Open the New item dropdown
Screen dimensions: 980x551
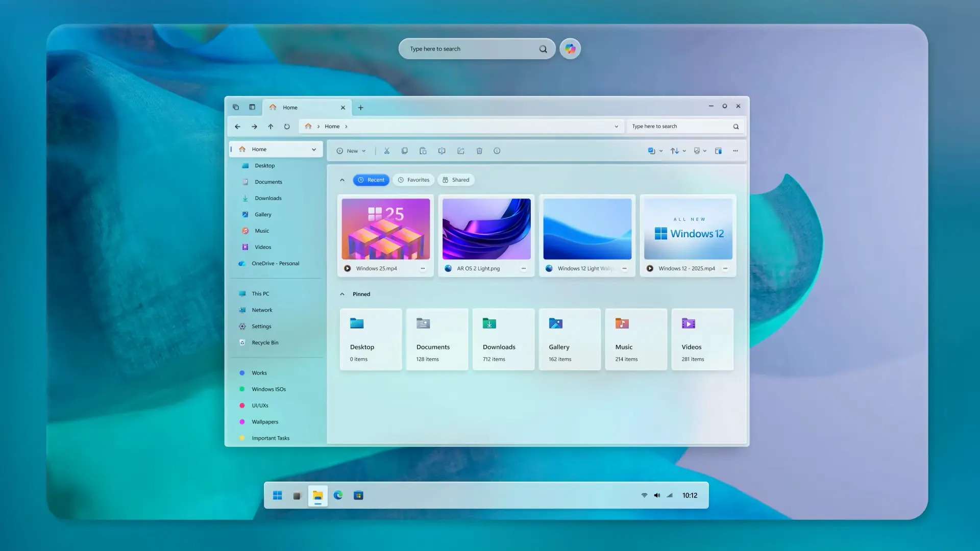[351, 151]
